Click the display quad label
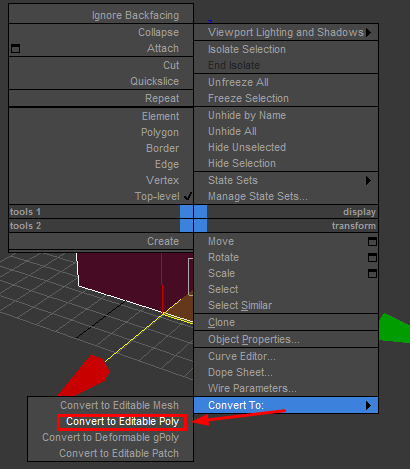The height and width of the screenshot is (469, 410). tap(359, 212)
